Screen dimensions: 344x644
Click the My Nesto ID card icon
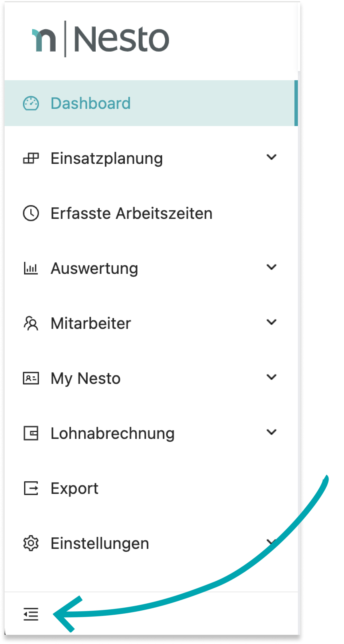point(31,378)
